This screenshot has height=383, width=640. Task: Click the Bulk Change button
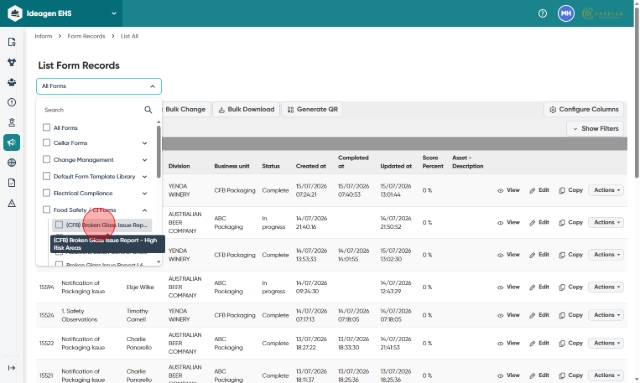pyautogui.click(x=186, y=109)
